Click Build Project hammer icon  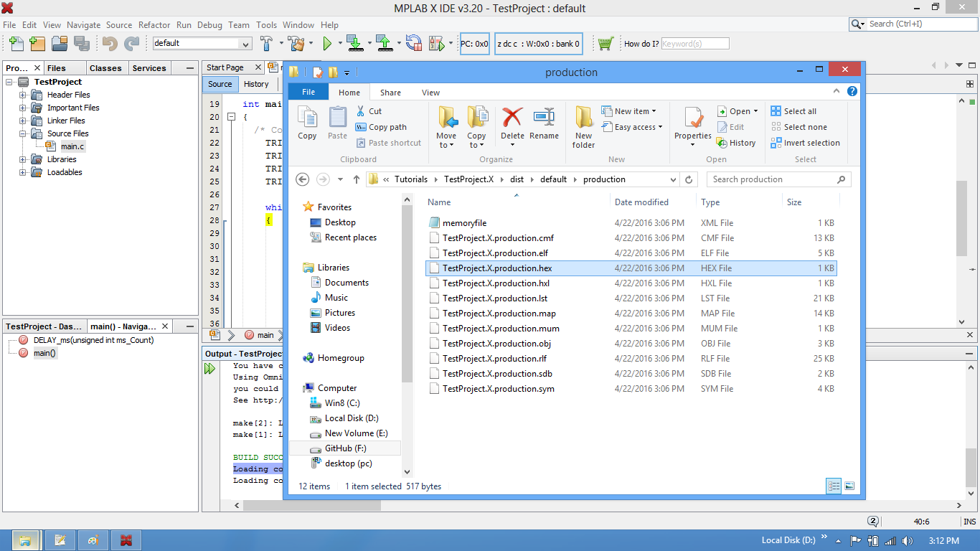[267, 44]
